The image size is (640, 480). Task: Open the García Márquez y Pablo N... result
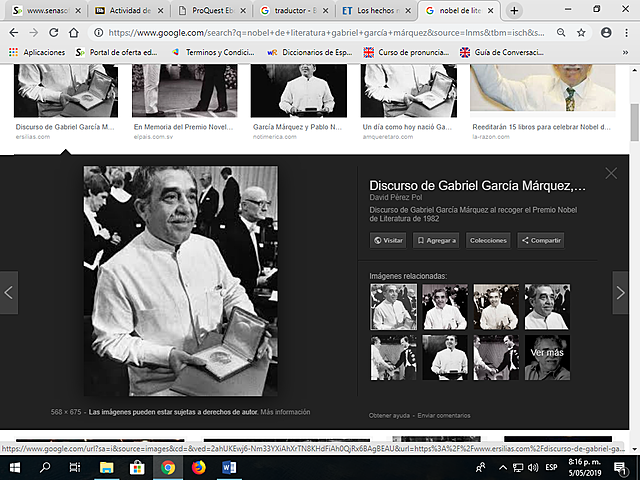tap(299, 91)
